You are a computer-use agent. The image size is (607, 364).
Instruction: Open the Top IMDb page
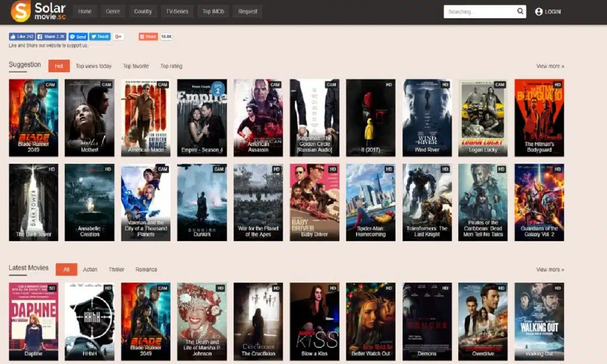[212, 12]
